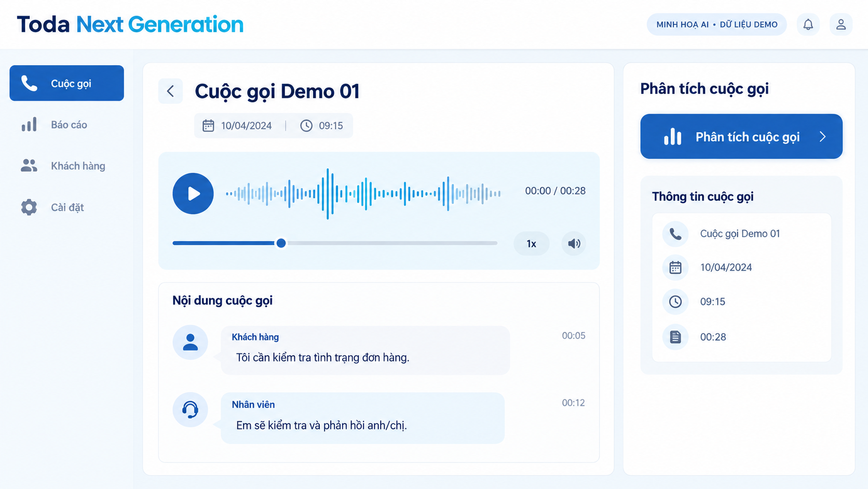Click the audio waveform to seek
Viewport: 868px width, 489px height.
pyautogui.click(x=363, y=193)
